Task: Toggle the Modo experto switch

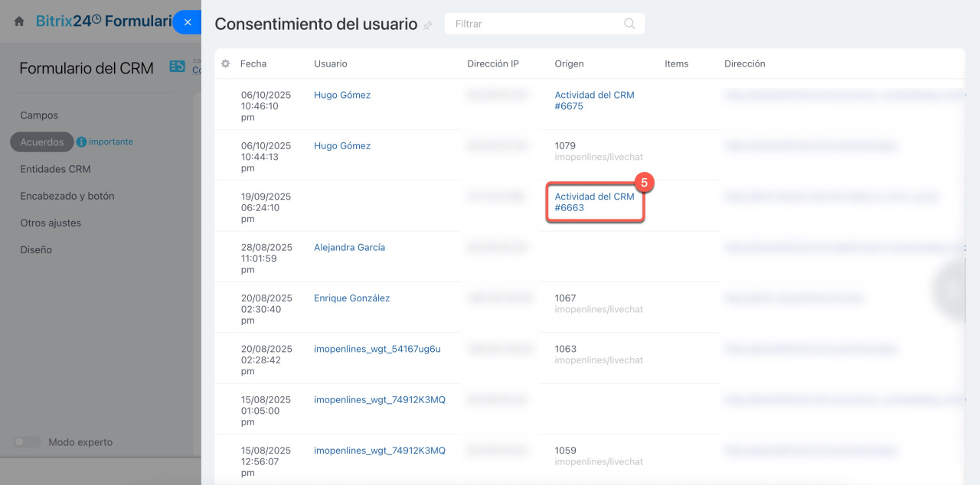Action: (28, 442)
